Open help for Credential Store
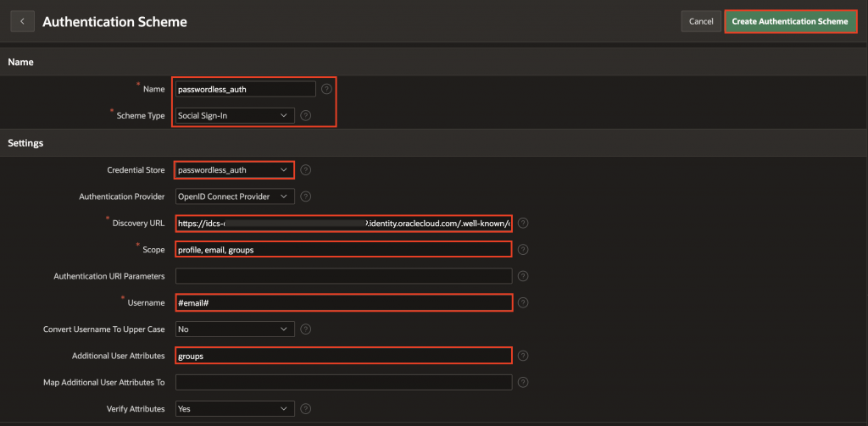Screen dimensions: 868x426 (306, 170)
